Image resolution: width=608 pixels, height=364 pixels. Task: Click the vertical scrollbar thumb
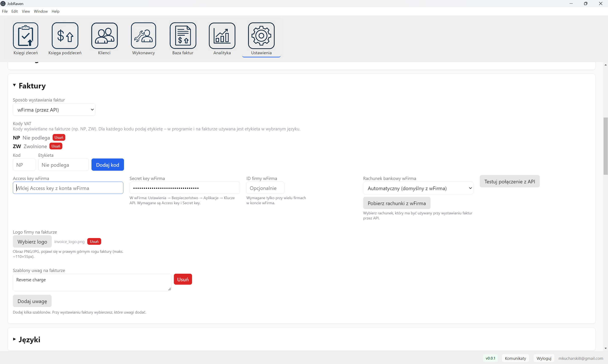pyautogui.click(x=605, y=146)
